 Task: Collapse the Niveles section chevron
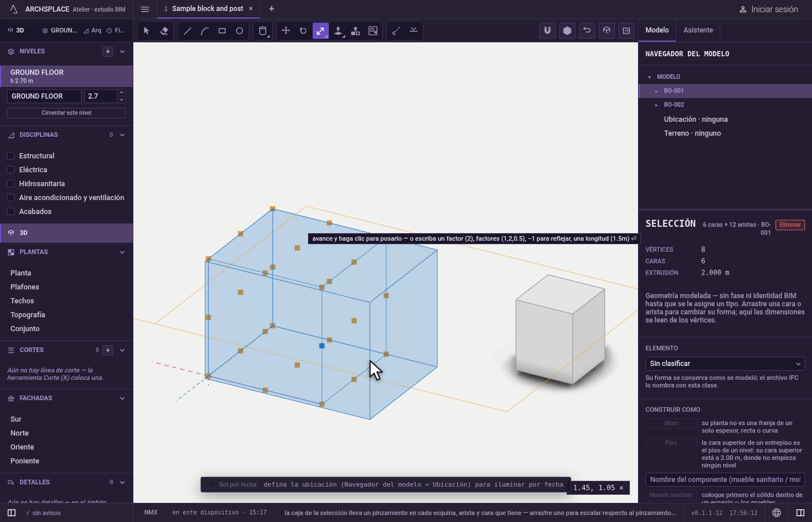coord(122,52)
